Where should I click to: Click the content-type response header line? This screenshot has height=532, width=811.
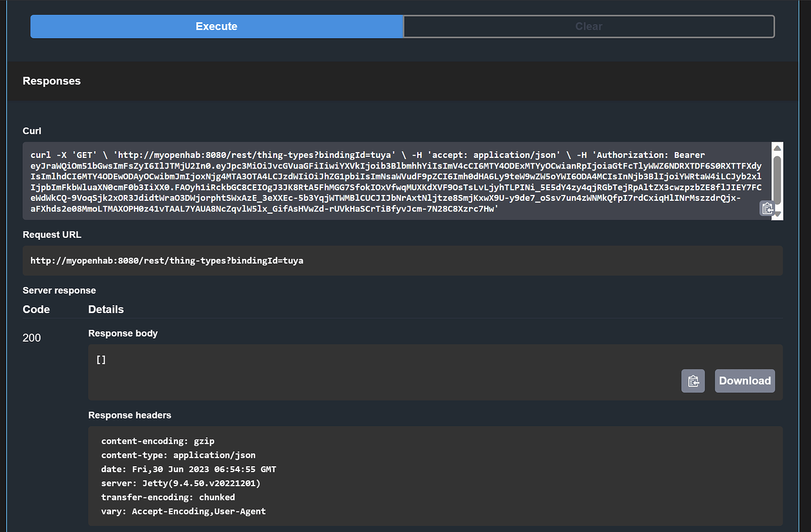179,454
